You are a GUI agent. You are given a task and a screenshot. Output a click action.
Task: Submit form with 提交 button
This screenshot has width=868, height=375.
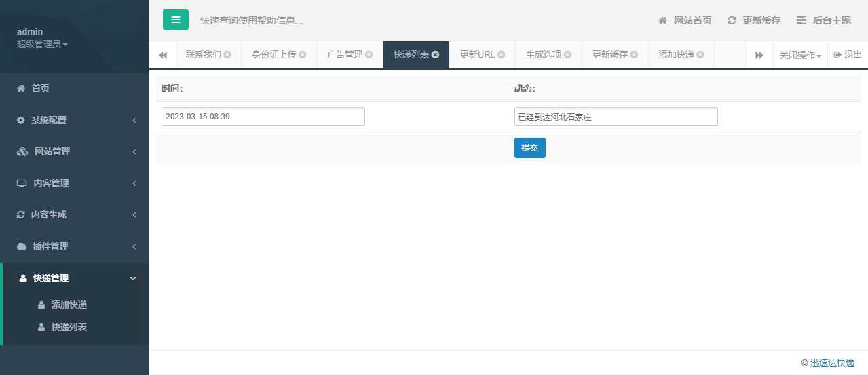click(530, 148)
